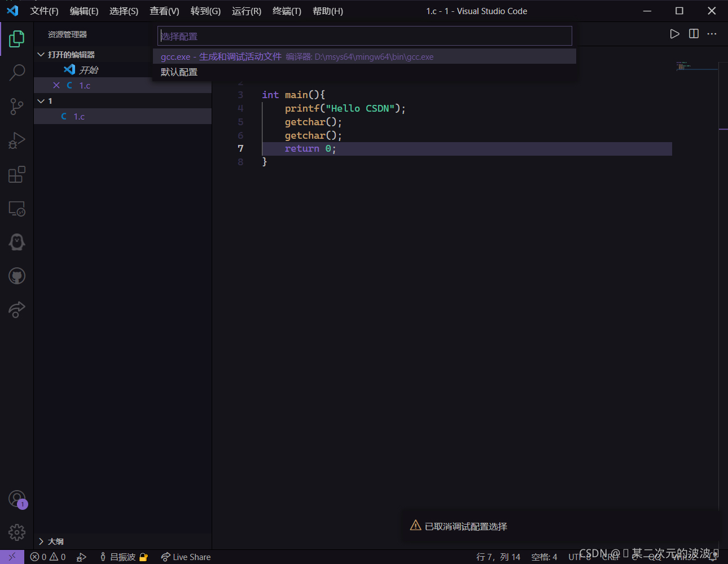Screen dimensions: 728x564
Task: Open the 查看(V) menu
Action: tap(164, 11)
